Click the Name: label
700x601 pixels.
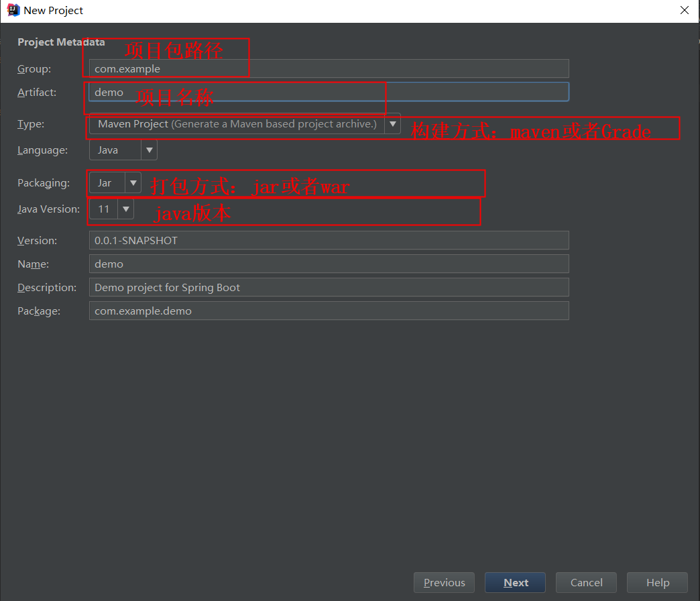tap(33, 264)
